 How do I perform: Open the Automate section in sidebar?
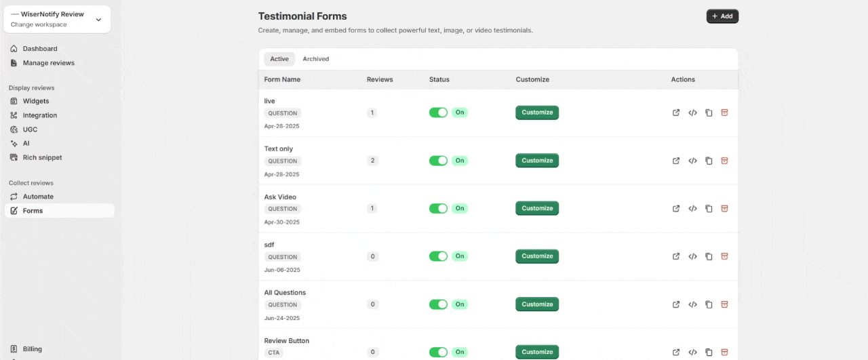[38, 197]
